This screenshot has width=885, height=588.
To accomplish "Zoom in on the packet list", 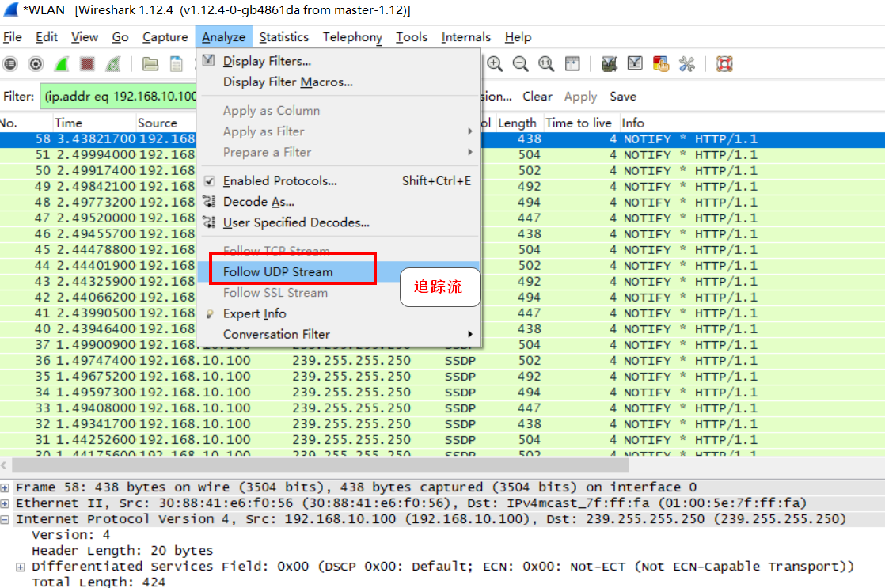I will pyautogui.click(x=493, y=64).
